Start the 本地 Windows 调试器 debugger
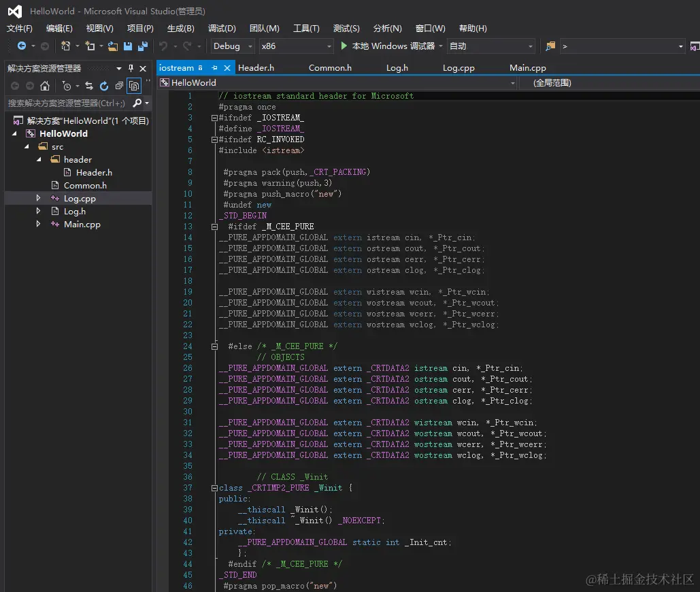This screenshot has width=700, height=592. (388, 46)
